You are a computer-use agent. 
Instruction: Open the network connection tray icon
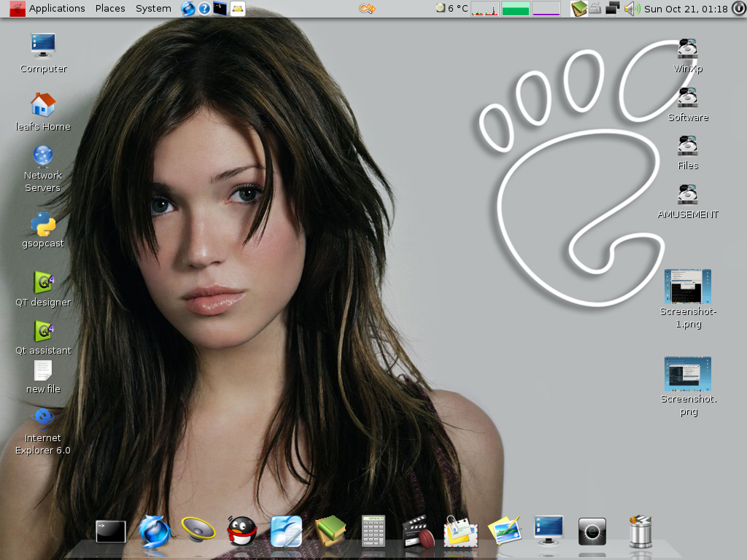point(612,9)
